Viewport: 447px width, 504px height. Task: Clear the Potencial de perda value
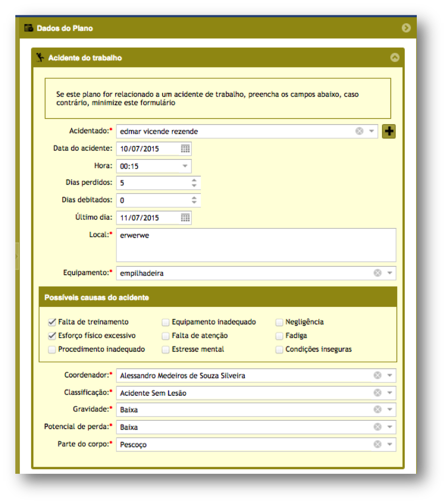click(378, 427)
